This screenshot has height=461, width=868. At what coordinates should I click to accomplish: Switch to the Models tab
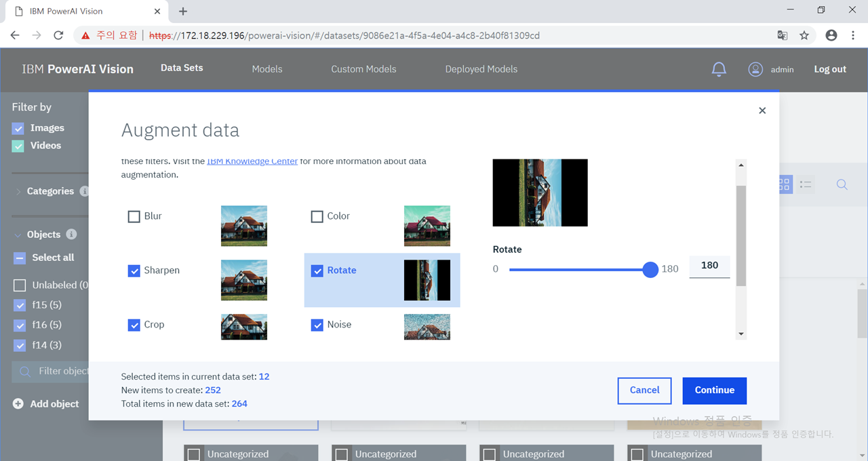[267, 68]
